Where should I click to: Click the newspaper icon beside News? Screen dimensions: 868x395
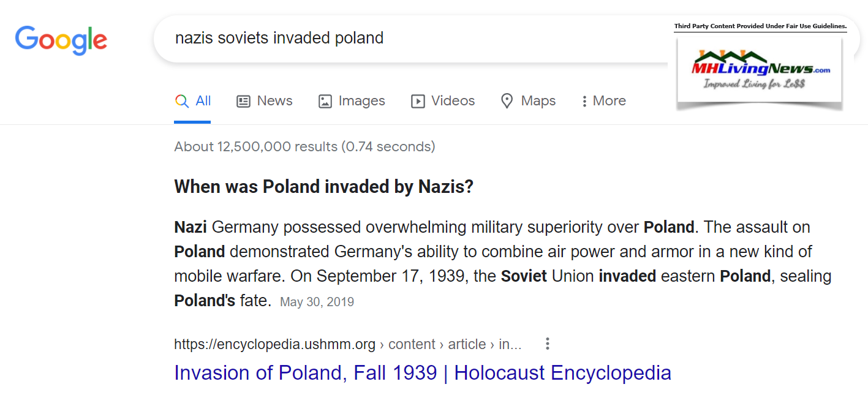pos(243,101)
